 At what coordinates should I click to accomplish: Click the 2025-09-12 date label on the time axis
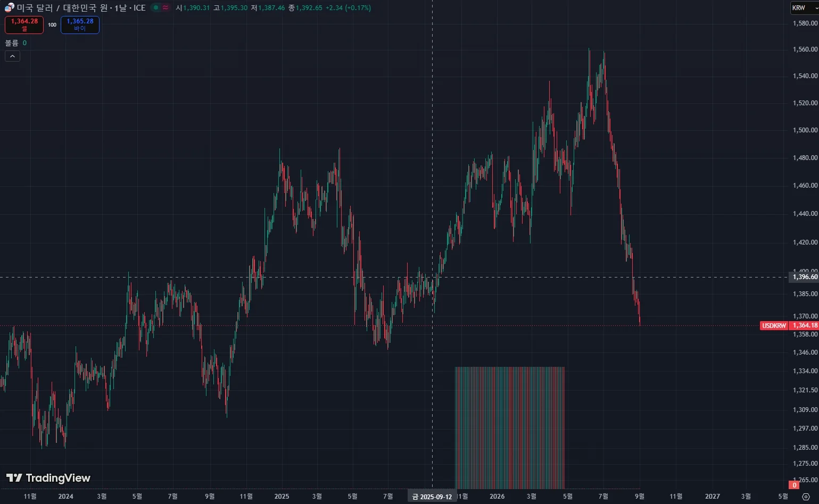(x=432, y=497)
